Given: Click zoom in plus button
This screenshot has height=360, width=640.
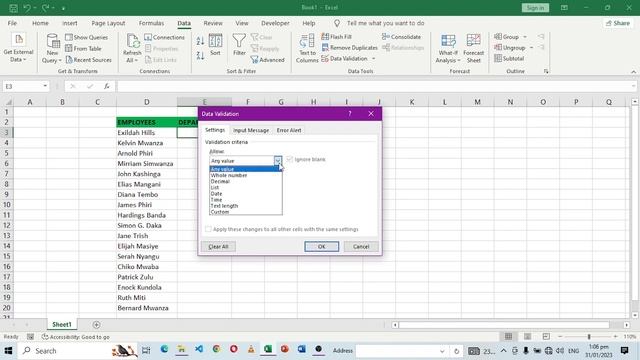Looking at the screenshot, I should coord(616,337).
